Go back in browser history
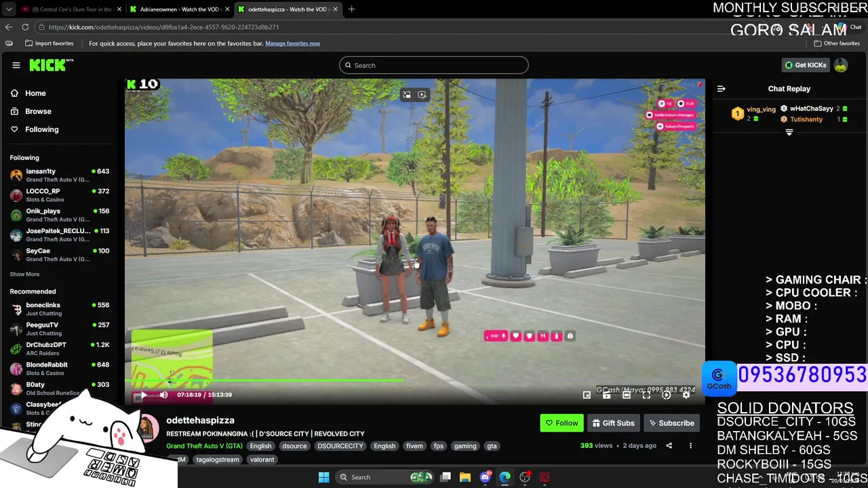This screenshot has height=488, width=868. [9, 27]
